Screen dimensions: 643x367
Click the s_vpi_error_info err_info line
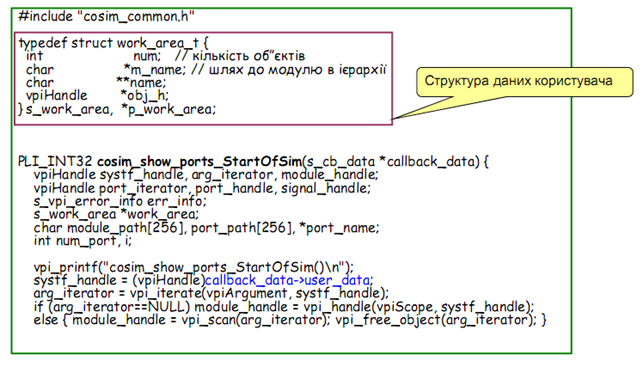pos(120,201)
